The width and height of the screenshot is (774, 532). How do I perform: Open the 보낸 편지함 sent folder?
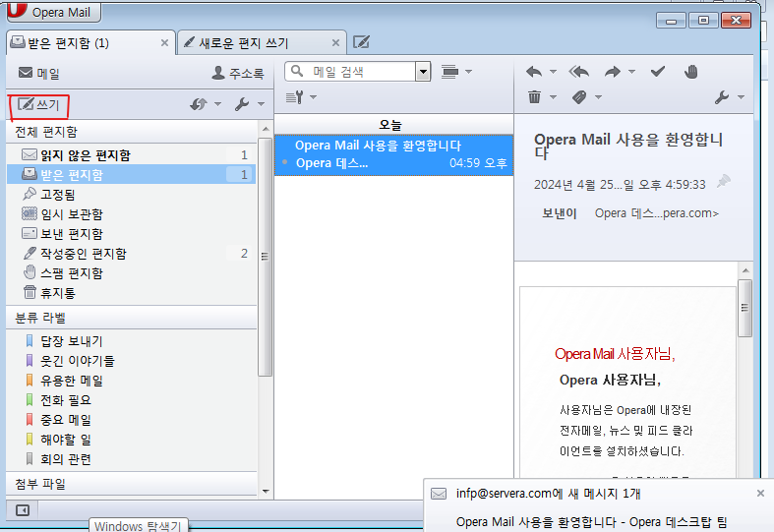[x=132, y=233]
